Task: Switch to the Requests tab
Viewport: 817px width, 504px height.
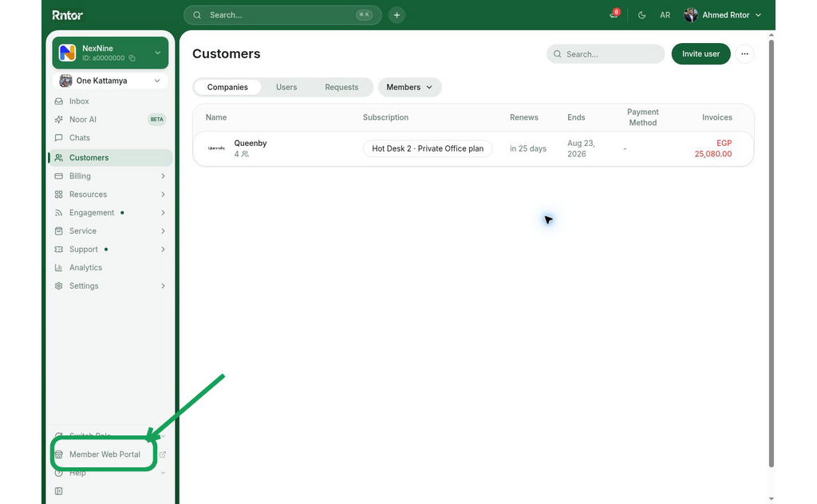Action: [x=341, y=87]
